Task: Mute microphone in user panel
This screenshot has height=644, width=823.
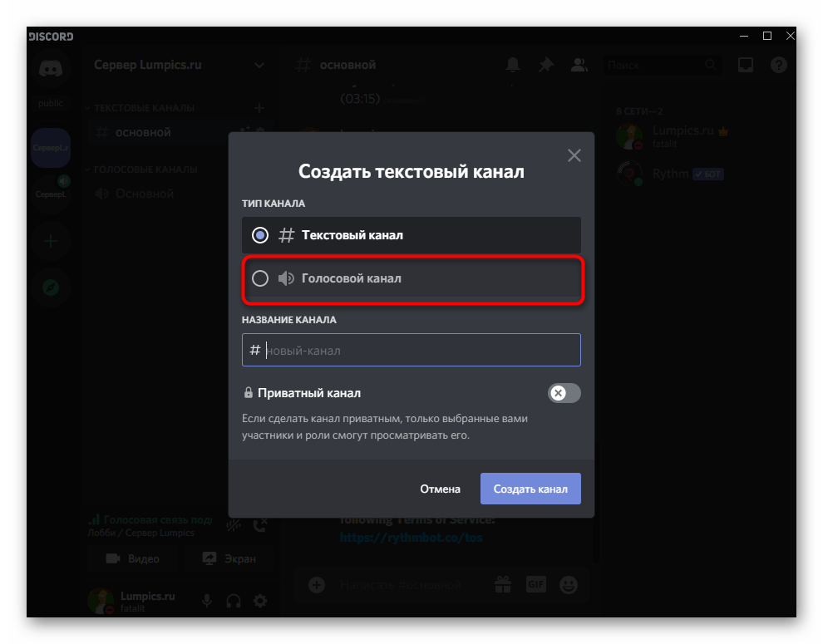Action: [x=208, y=601]
